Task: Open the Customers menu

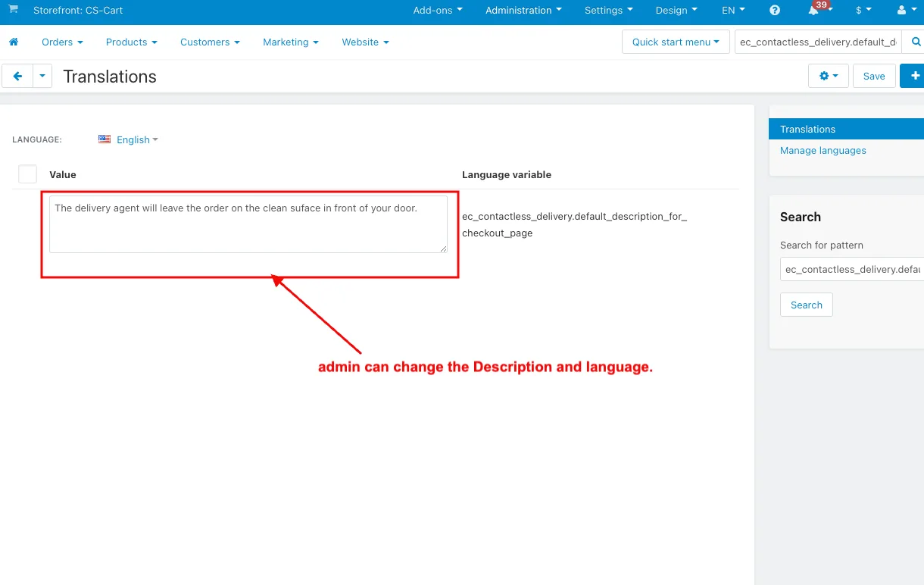Action: click(x=210, y=42)
